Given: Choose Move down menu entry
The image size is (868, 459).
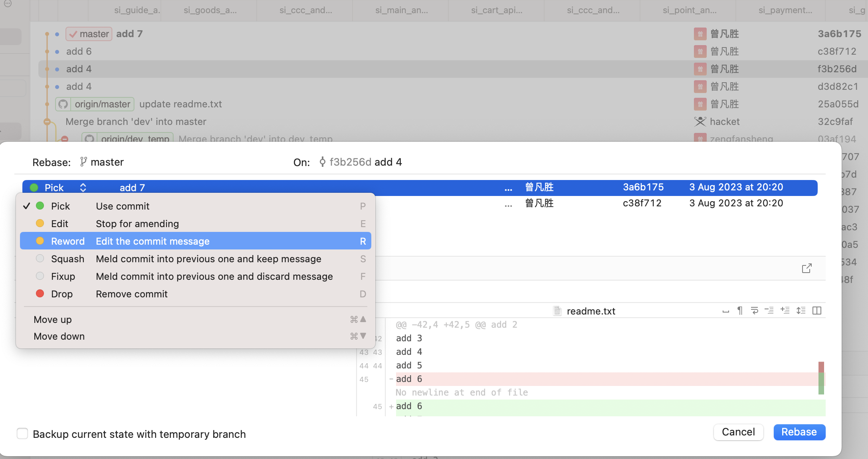Looking at the screenshot, I should pos(59,336).
